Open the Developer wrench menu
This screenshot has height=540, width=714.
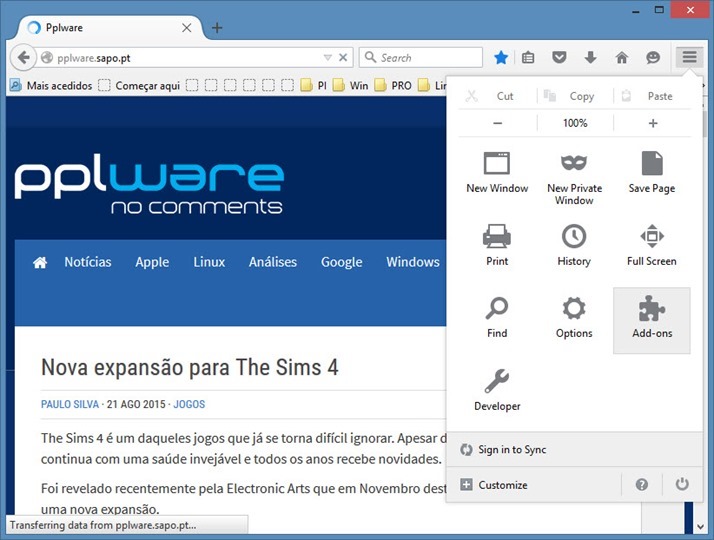tap(497, 390)
